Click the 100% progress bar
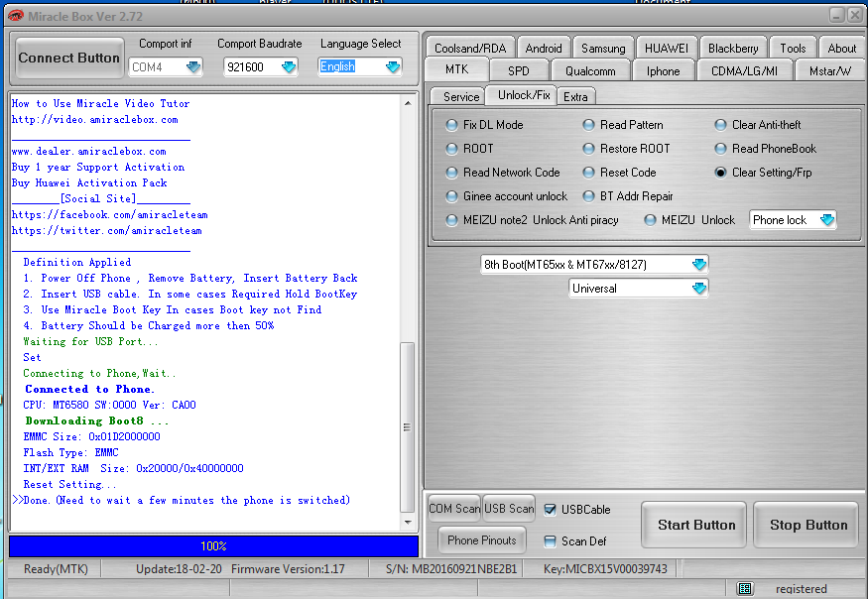The height and width of the screenshot is (599, 868). (x=213, y=545)
